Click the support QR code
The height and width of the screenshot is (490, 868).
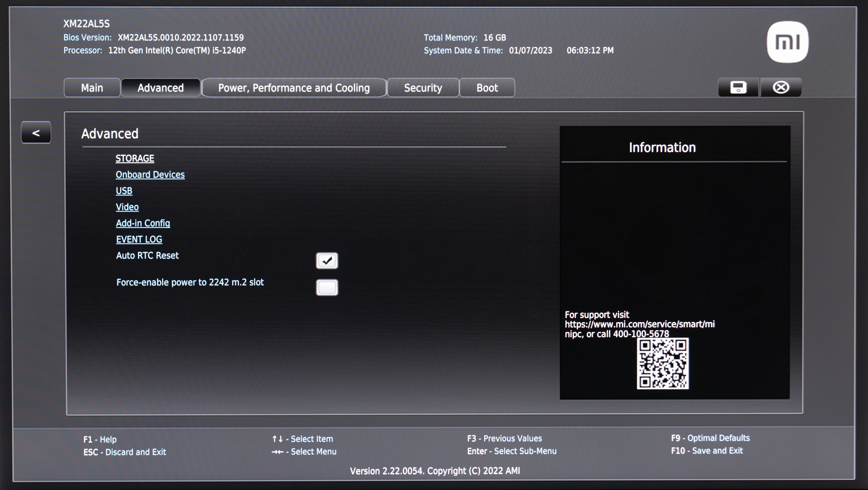coord(662,364)
